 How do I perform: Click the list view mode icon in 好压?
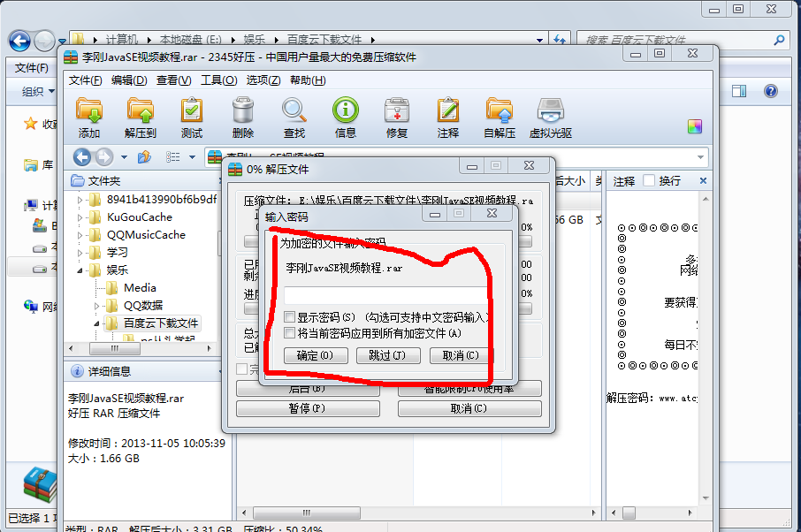(x=172, y=156)
